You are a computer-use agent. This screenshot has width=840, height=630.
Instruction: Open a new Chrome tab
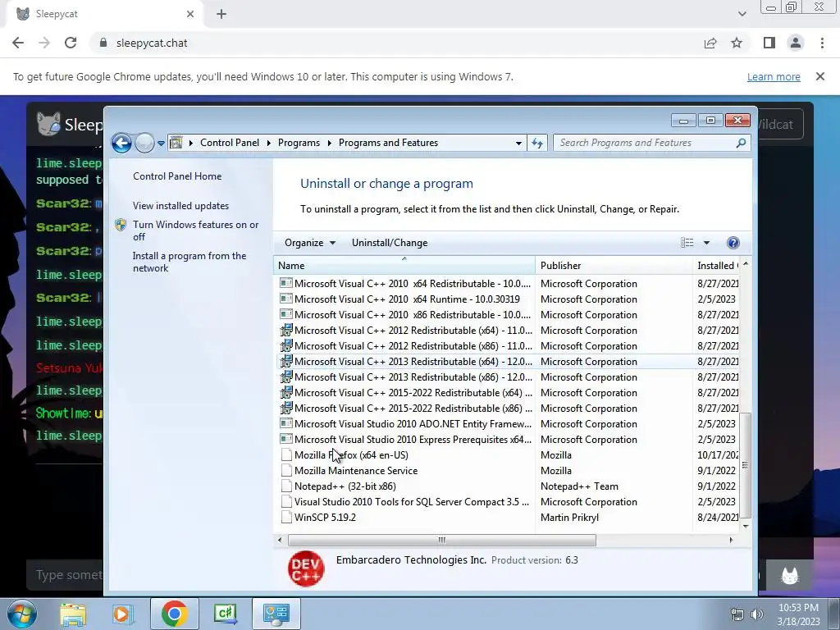click(x=221, y=15)
